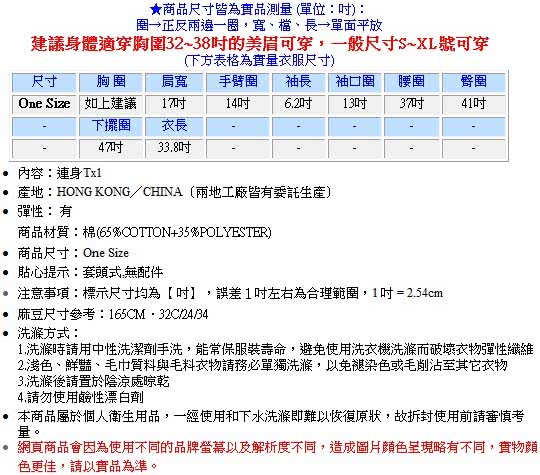Click the 肩寬 column header

[174, 82]
